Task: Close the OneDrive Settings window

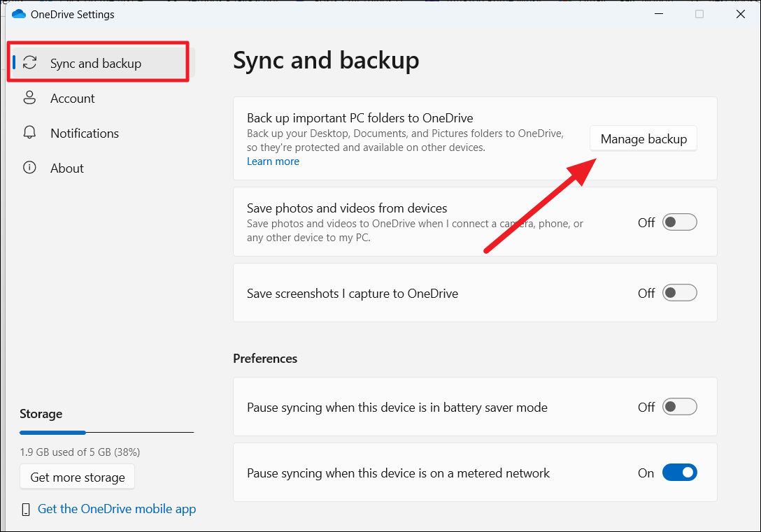Action: 741,14
